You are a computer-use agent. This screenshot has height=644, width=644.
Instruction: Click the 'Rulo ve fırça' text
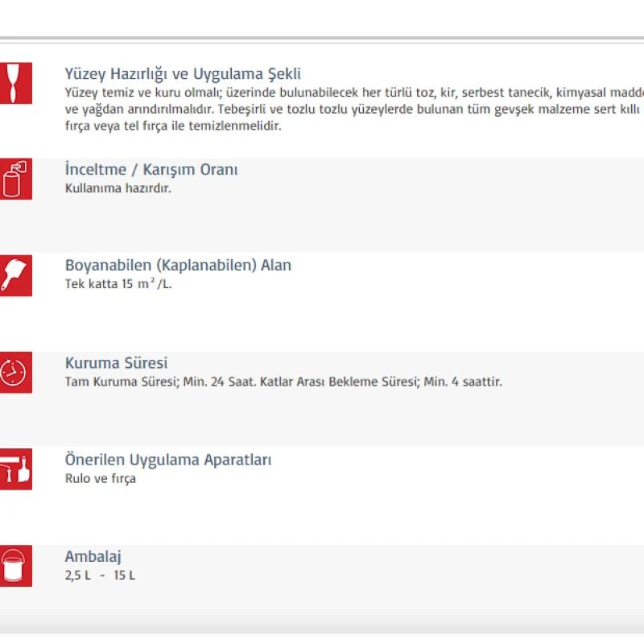point(101,478)
